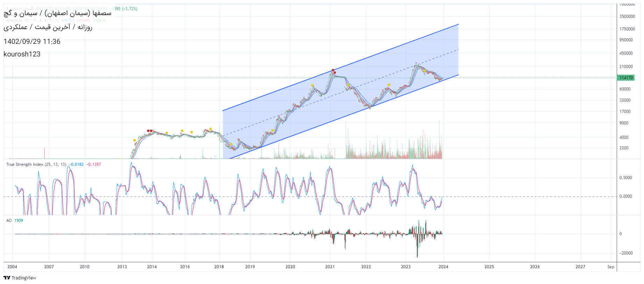Click the AO indicator label
Viewport: 644px width, 284px height.
tap(9, 221)
